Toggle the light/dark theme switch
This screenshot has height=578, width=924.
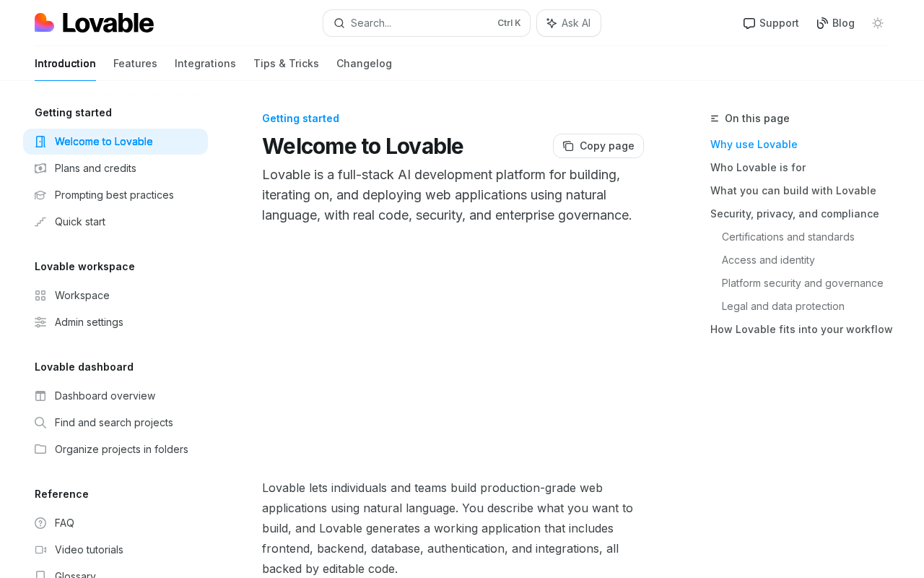pyautogui.click(x=878, y=23)
